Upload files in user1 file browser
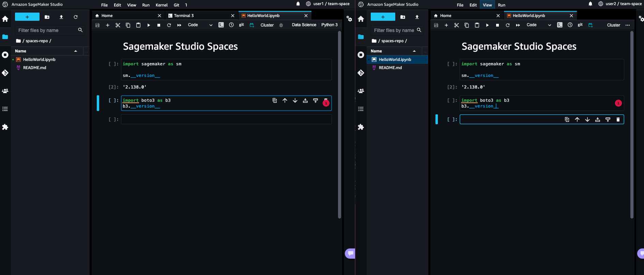This screenshot has height=275, width=644. click(x=61, y=17)
